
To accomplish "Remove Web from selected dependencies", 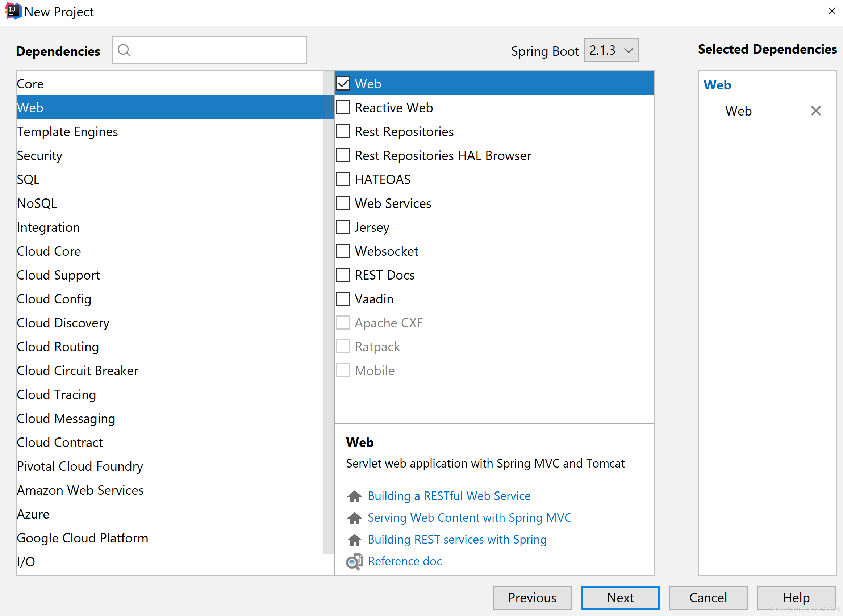I will [816, 111].
